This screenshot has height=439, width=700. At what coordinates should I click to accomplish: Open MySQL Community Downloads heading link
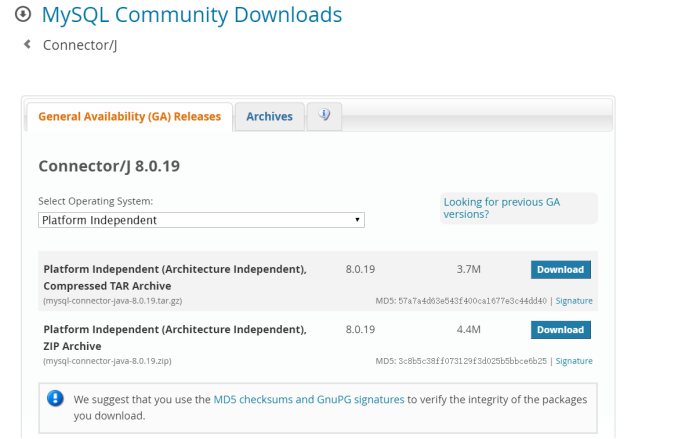click(x=192, y=15)
